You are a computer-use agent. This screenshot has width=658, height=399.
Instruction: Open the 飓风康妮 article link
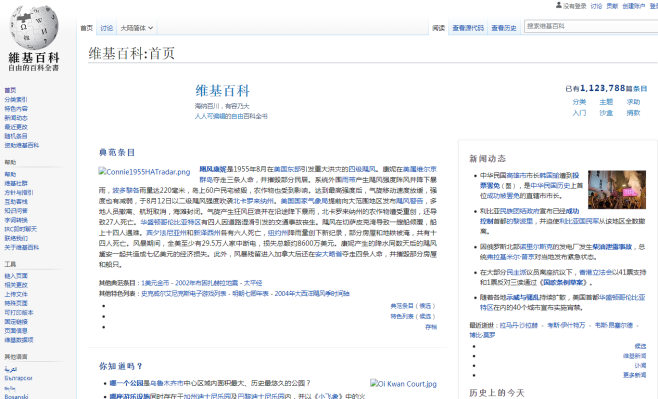click(x=212, y=169)
